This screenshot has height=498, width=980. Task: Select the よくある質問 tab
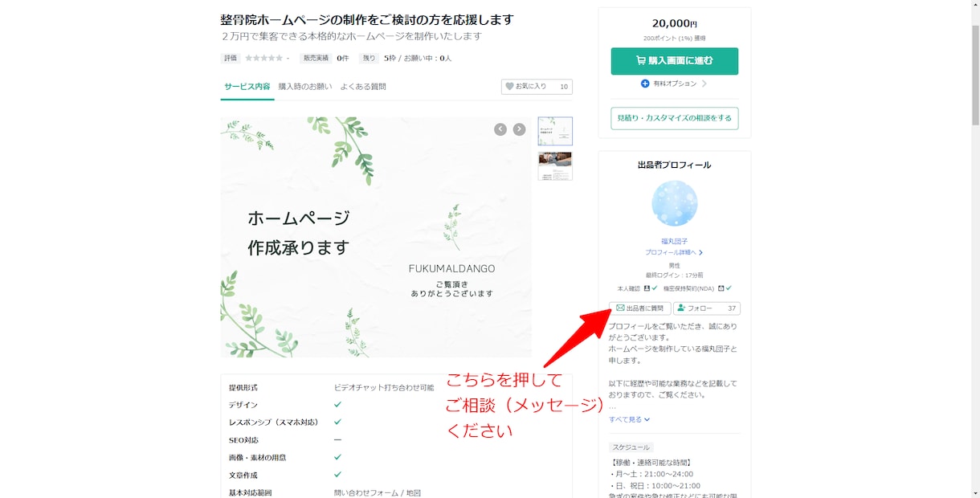tap(362, 87)
